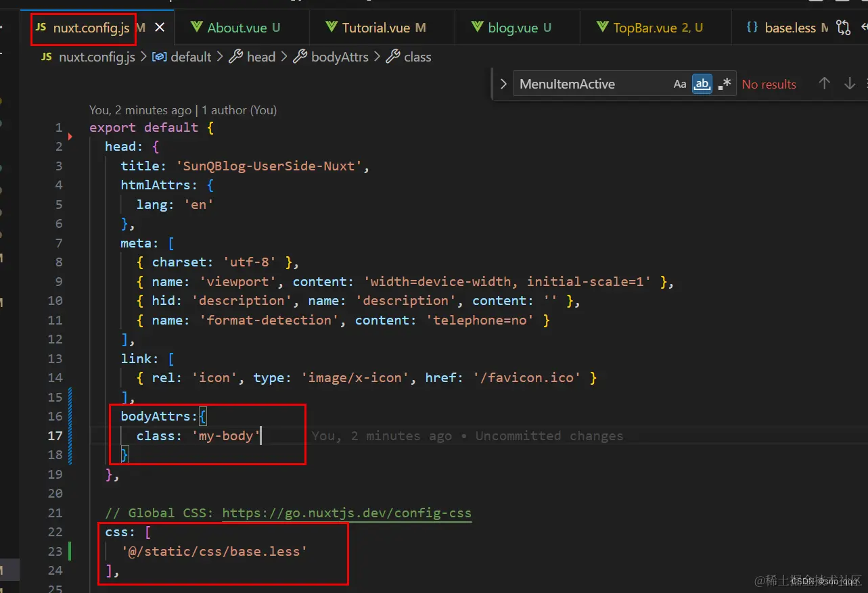Click the Vue icon on About.vue tab

tap(197, 28)
